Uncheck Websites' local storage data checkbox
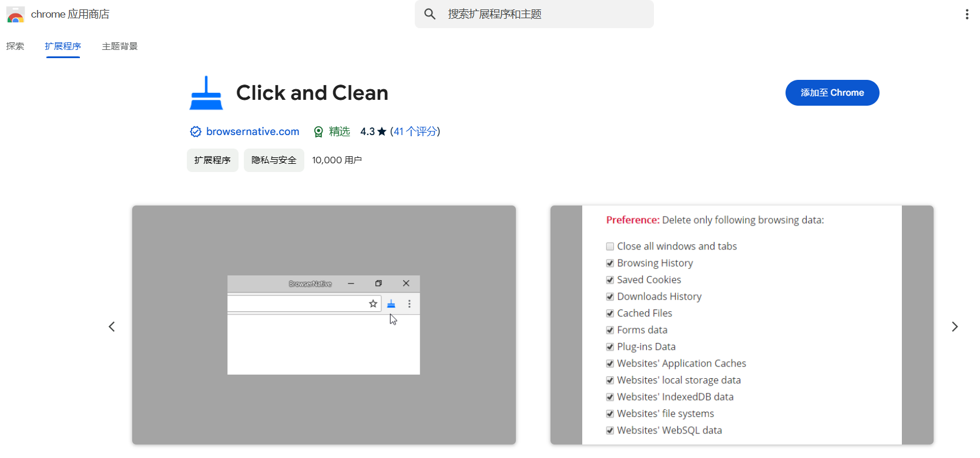980x458 pixels. [610, 380]
